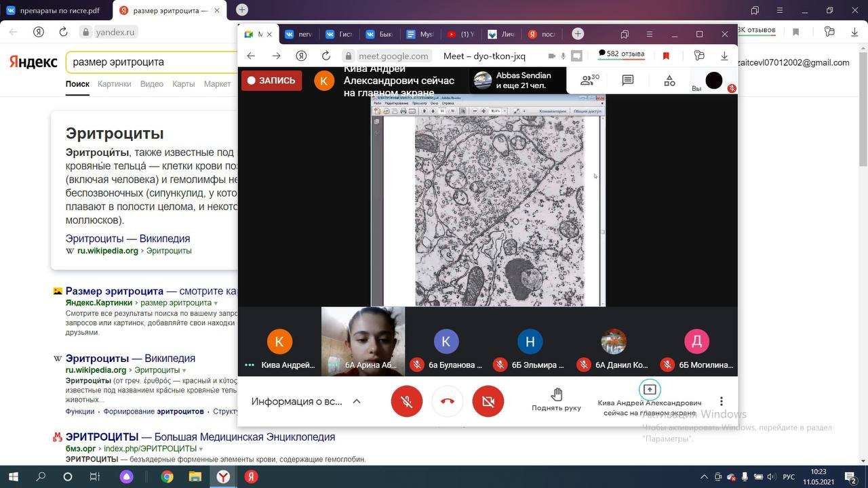The image size is (868, 488).
Task: Open 'Формирование эритроцитов' sublink
Action: coord(155,411)
